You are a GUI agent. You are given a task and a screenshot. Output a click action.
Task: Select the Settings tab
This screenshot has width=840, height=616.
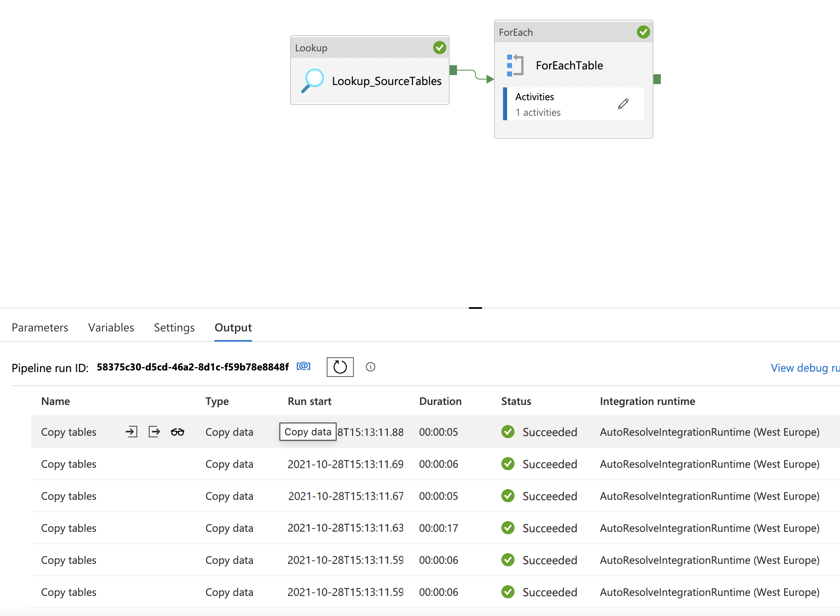coord(174,327)
